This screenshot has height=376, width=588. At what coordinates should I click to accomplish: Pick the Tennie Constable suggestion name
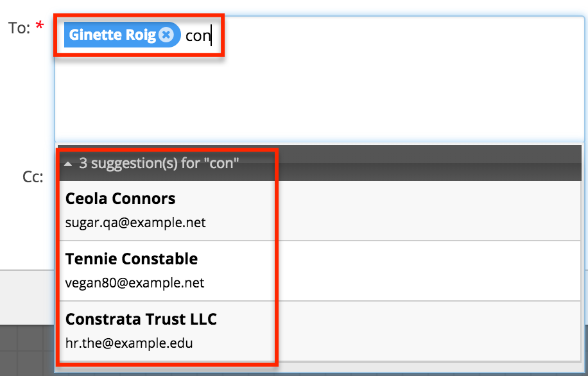(131, 259)
